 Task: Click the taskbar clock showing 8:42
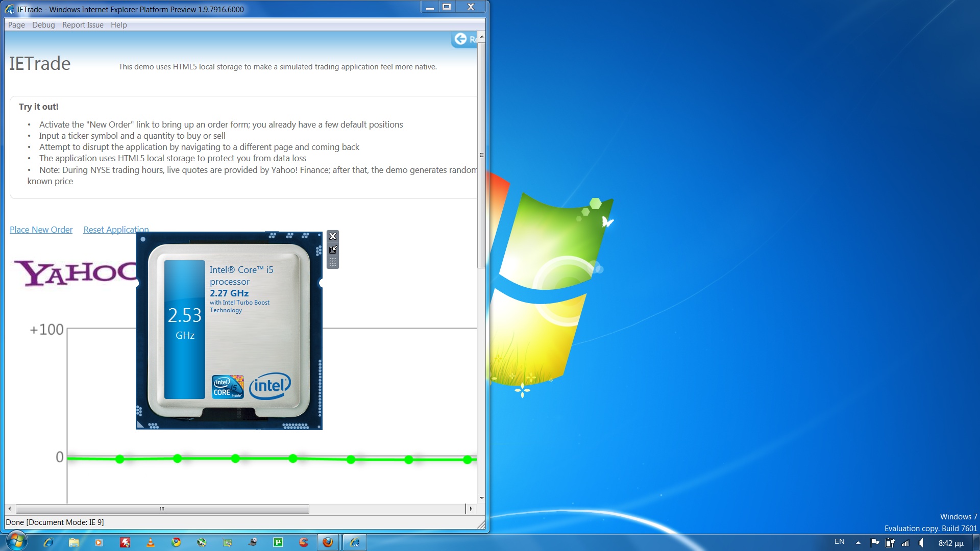[950, 543]
